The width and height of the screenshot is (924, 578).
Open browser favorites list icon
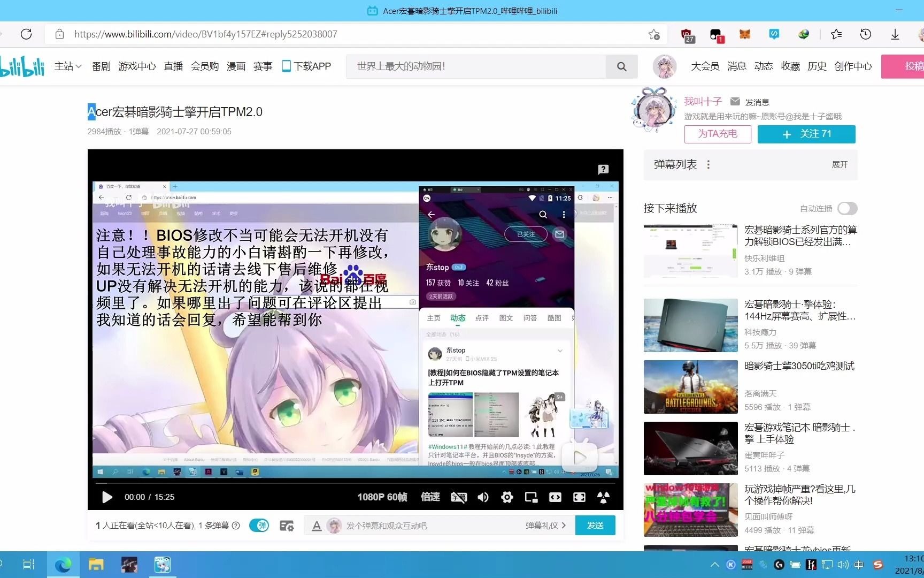pos(836,34)
